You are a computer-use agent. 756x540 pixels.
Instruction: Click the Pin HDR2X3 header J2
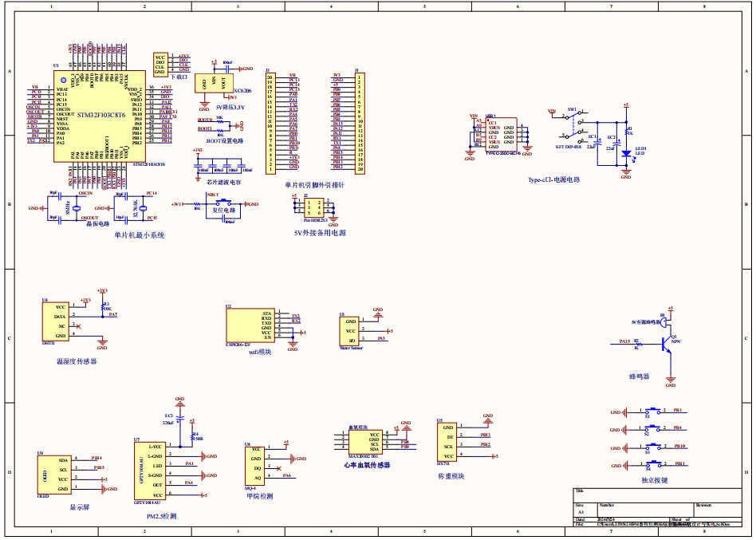click(x=312, y=208)
